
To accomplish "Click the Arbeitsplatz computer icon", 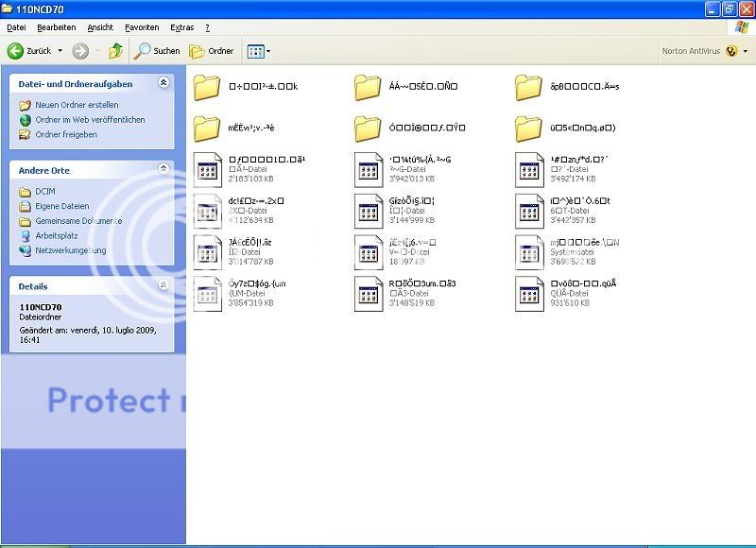I will [x=26, y=235].
